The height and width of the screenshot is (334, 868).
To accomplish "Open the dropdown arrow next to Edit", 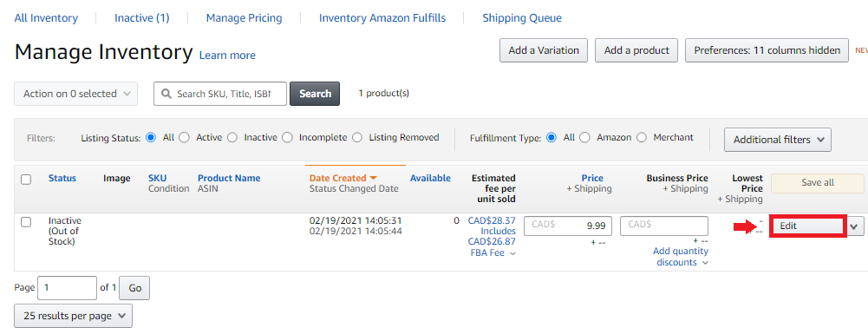I will (855, 226).
